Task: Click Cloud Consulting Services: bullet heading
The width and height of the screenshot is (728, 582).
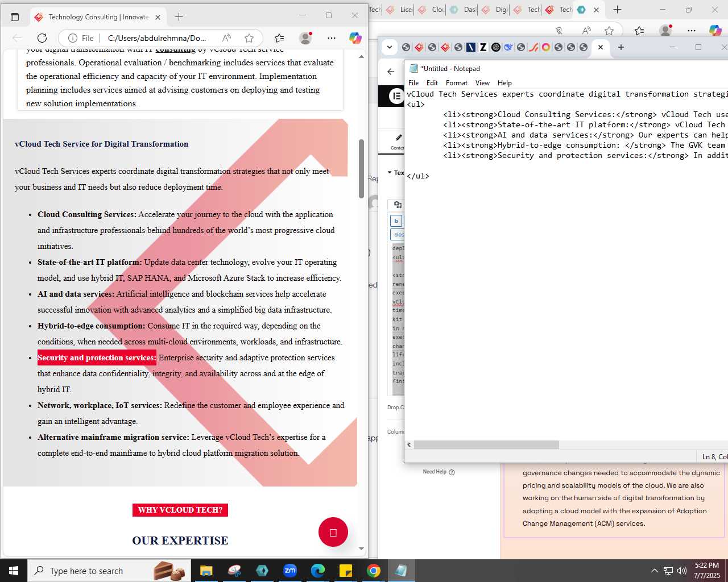Action: point(87,214)
